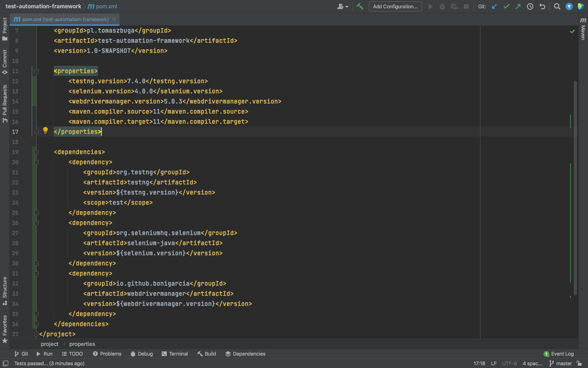Click io.github.bonigarcia text on line 32
588x368 pixels.
153,283
